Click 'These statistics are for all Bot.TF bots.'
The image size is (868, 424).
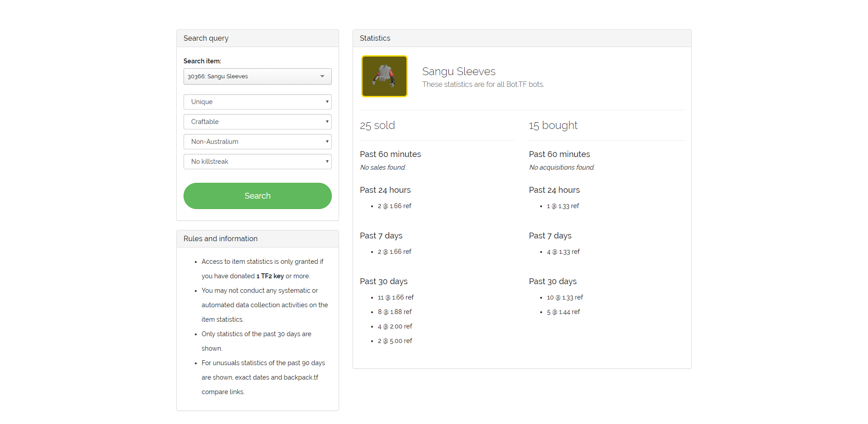pos(483,85)
